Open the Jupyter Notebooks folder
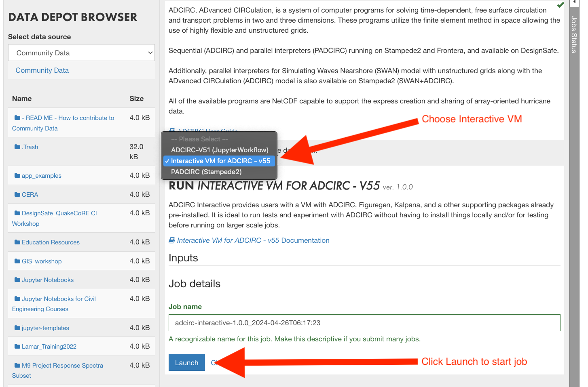The width and height of the screenshot is (588, 387). (48, 280)
